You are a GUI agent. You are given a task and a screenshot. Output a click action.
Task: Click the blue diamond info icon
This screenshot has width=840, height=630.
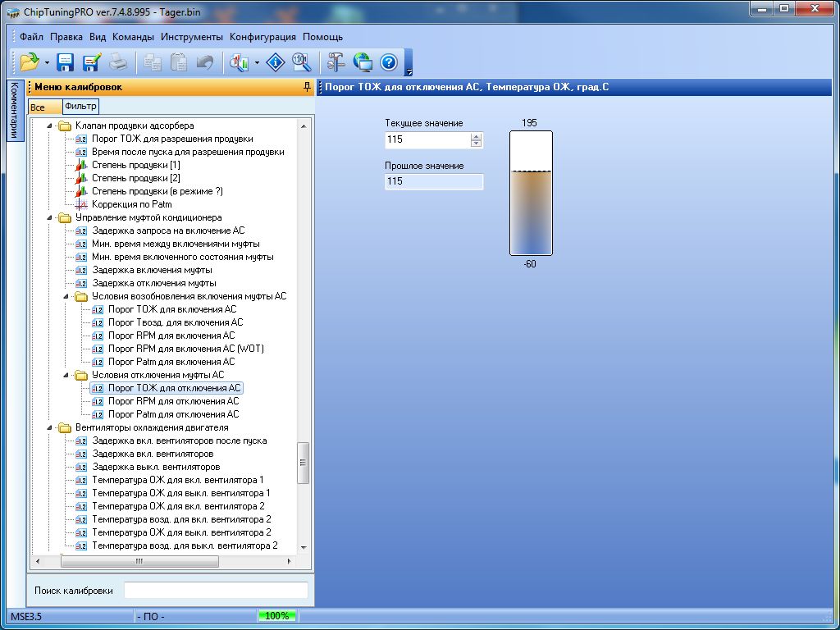pos(276,62)
